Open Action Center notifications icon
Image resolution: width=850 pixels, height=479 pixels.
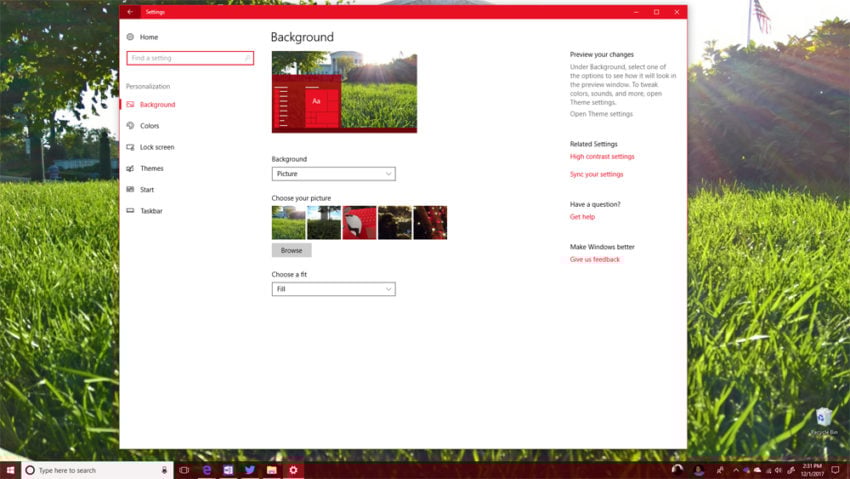835,470
